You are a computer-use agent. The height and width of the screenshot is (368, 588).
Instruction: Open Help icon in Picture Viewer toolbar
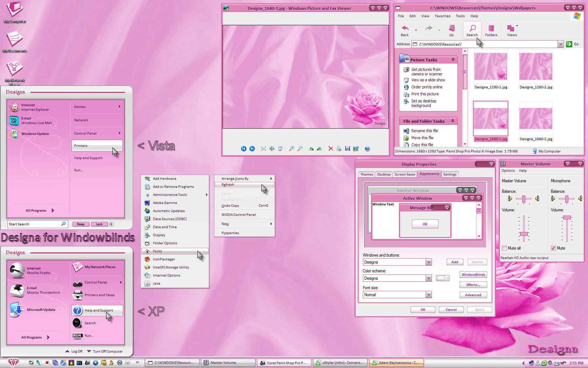click(x=367, y=149)
